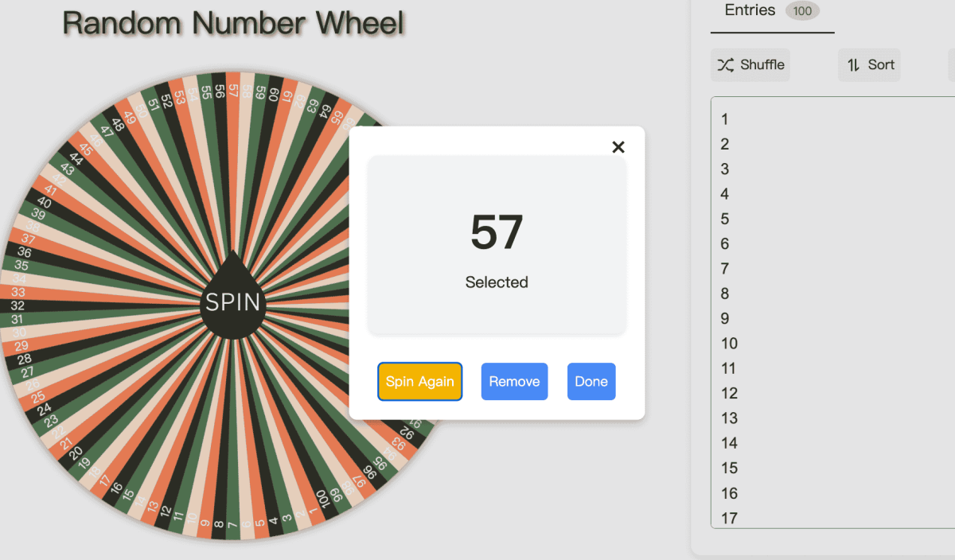The height and width of the screenshot is (560, 955).
Task: Click the large number 57 in the dialog
Action: tap(497, 232)
